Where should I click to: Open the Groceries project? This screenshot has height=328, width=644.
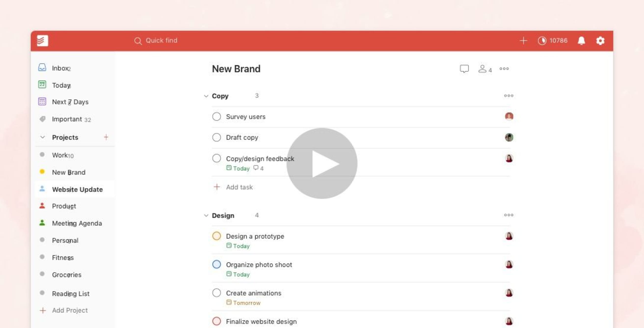(75, 274)
